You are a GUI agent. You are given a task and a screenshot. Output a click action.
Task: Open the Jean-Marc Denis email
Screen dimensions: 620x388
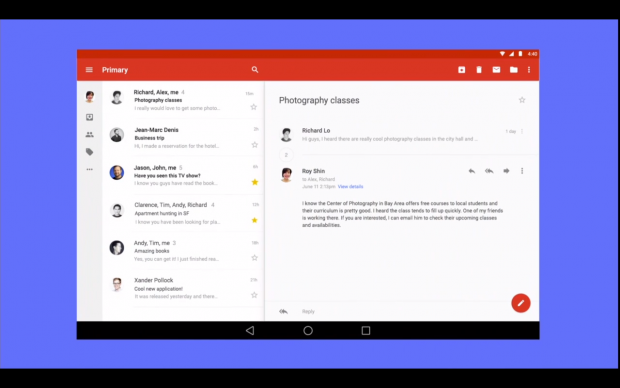pyautogui.click(x=183, y=138)
